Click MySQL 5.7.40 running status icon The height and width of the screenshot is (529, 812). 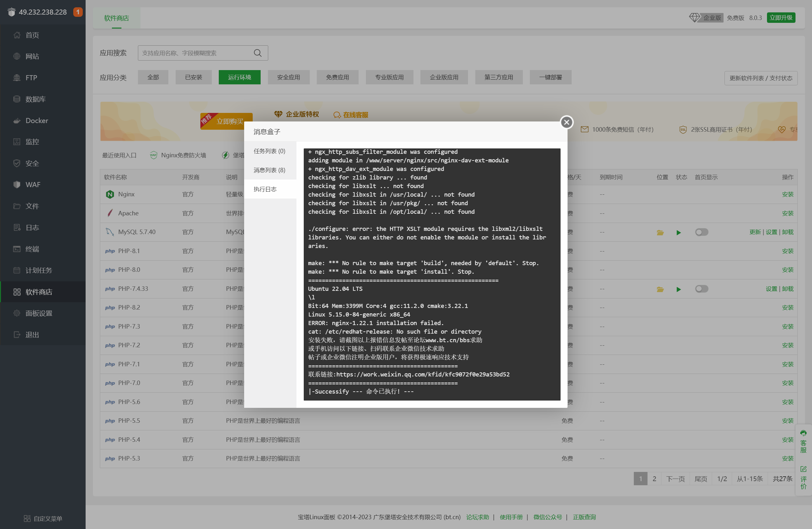pos(678,232)
